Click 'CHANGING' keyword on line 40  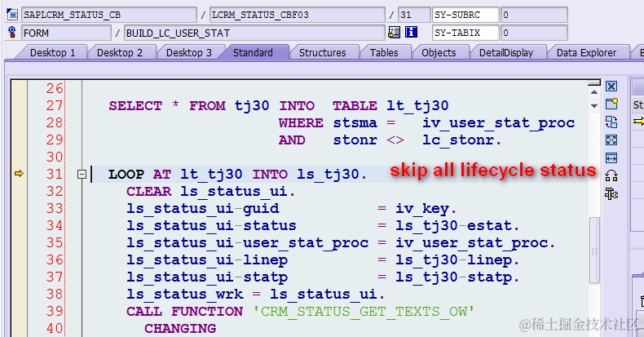180,329
